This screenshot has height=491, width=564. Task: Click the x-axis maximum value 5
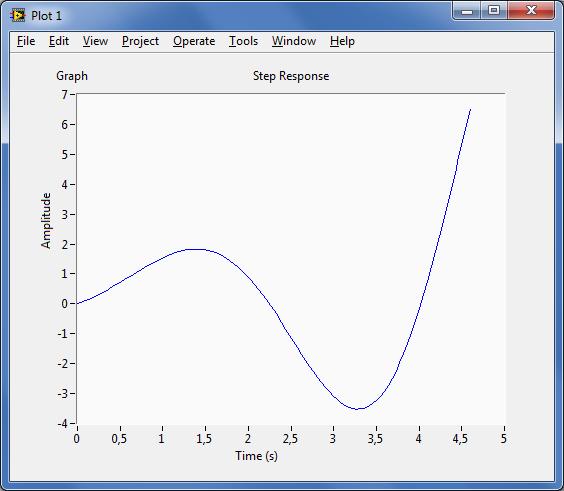[504, 438]
